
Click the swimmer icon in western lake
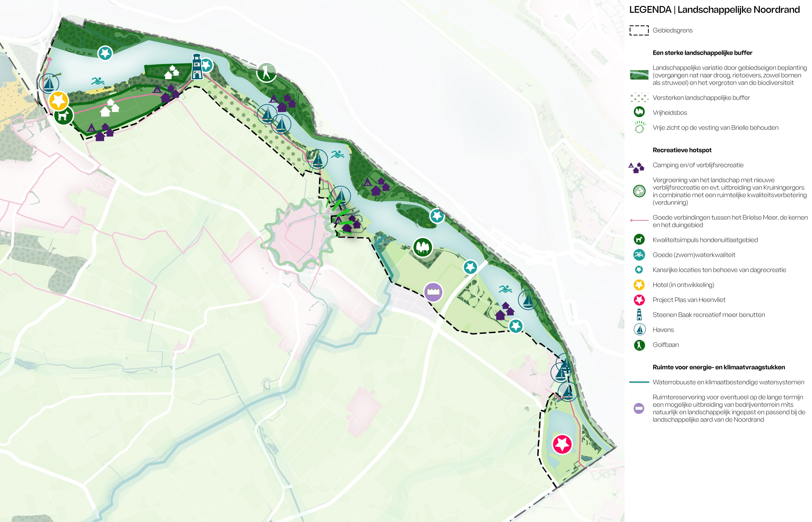pos(98,81)
